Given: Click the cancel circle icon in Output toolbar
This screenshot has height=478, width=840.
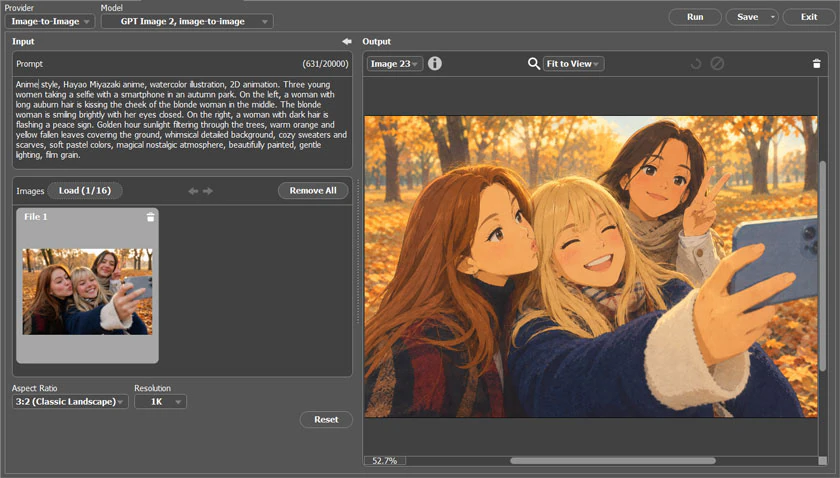Looking at the screenshot, I should (717, 64).
